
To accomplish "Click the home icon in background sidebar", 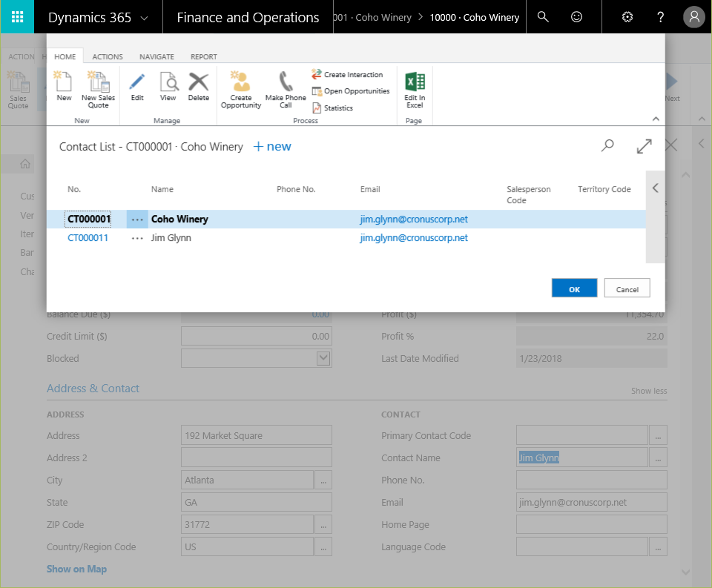I will pyautogui.click(x=25, y=164).
